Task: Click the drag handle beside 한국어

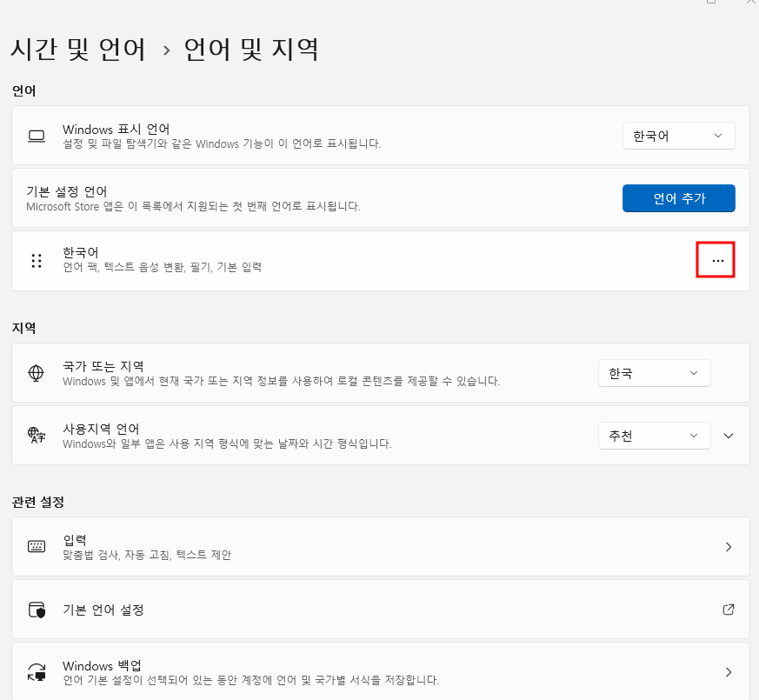Action: [36, 259]
